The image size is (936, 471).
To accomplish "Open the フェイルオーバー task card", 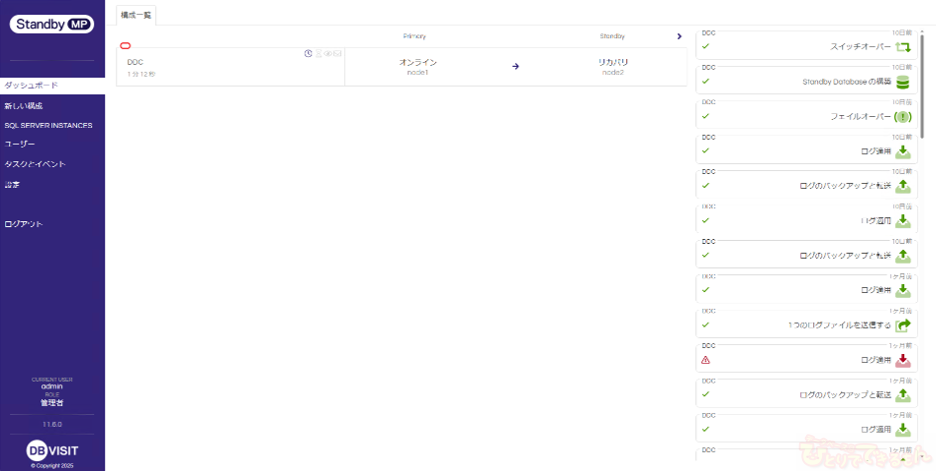I will 806,115.
